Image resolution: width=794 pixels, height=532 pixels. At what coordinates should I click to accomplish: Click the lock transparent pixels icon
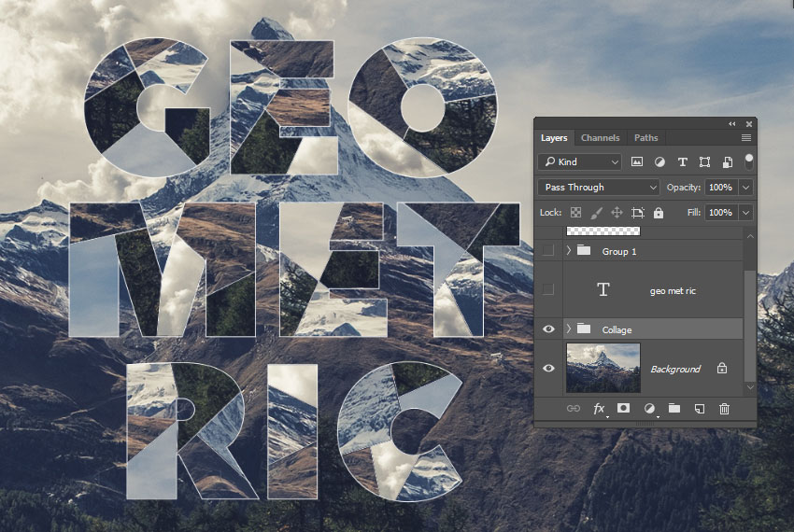(576, 213)
